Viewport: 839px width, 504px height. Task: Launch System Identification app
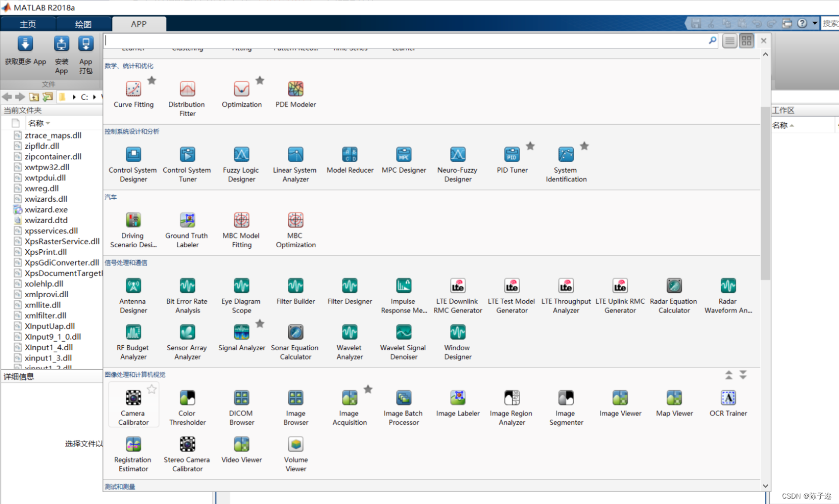(x=566, y=164)
